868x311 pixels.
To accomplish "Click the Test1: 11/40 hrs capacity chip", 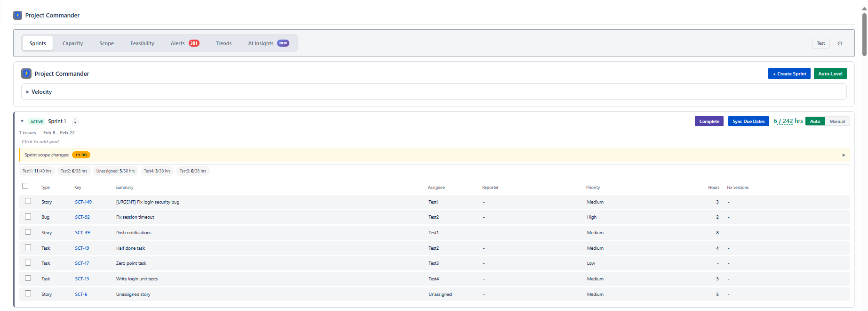I will tap(37, 171).
